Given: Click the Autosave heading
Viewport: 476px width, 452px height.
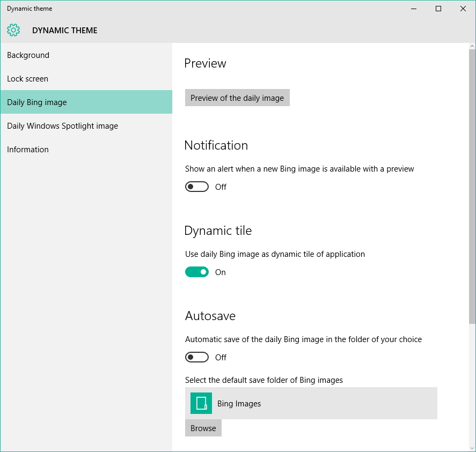Looking at the screenshot, I should (210, 316).
